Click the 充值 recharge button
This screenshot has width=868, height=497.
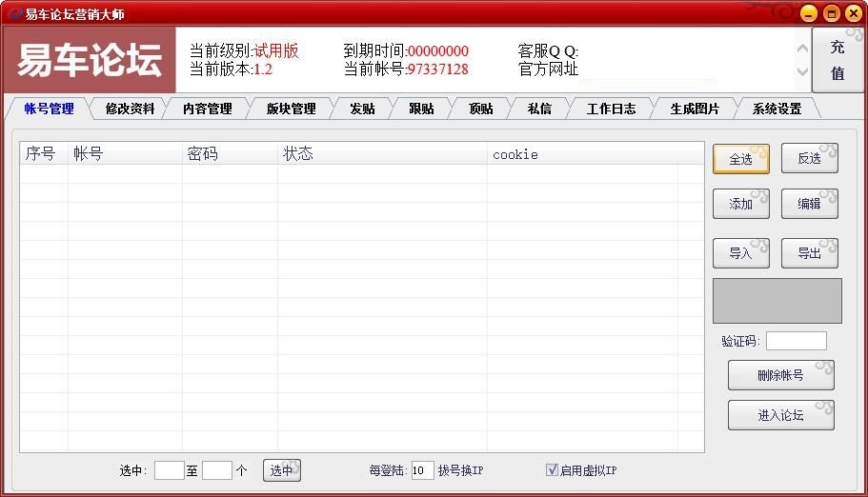[x=837, y=60]
